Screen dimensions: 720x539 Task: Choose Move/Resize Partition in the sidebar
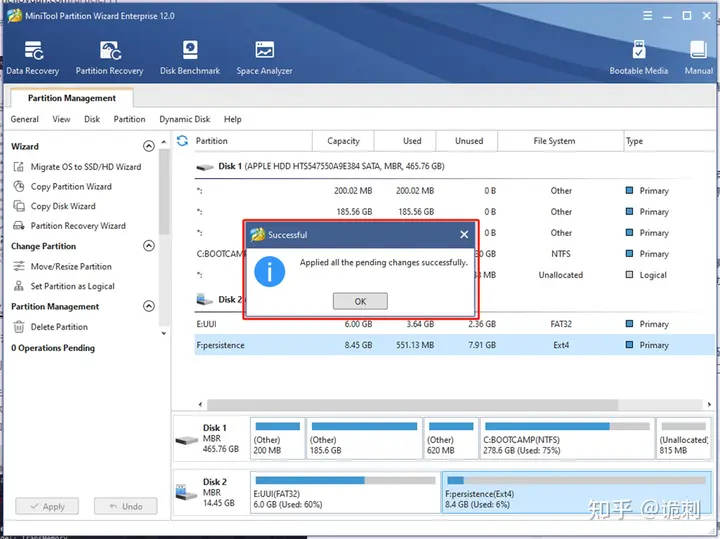click(62, 266)
